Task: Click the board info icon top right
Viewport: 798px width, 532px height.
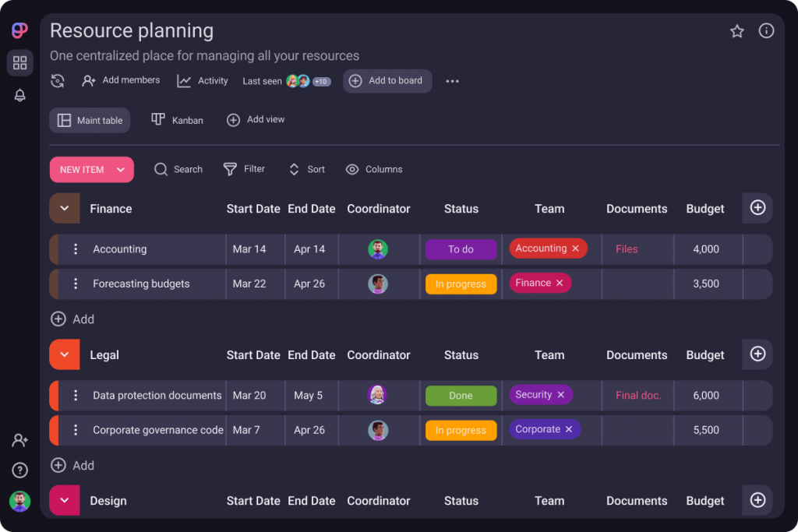Action: pos(766,30)
